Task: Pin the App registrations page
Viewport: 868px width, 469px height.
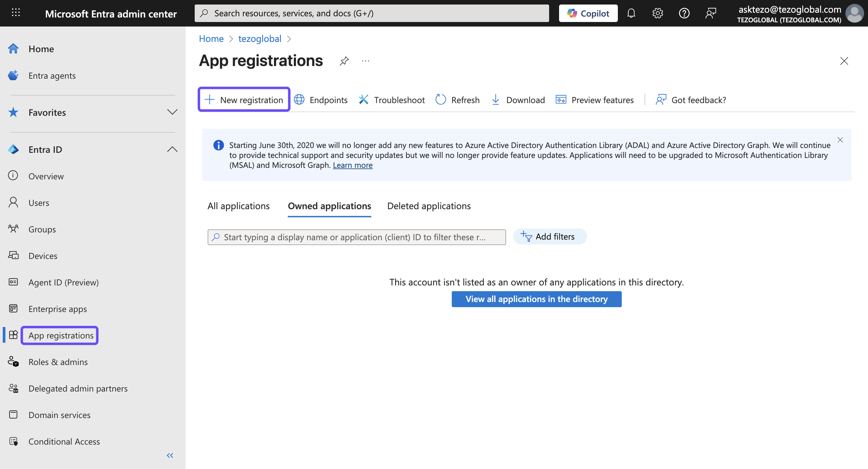Action: click(x=344, y=61)
